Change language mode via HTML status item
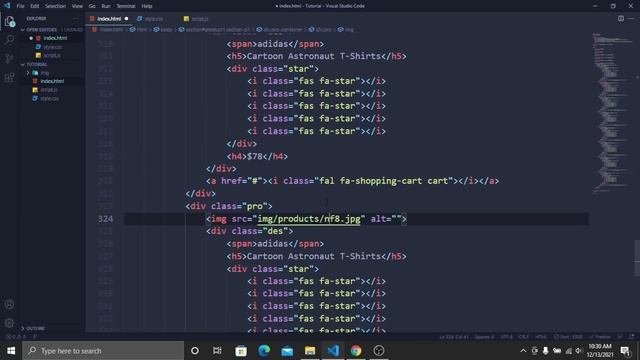This screenshot has width=640, height=360. pyautogui.click(x=541, y=337)
